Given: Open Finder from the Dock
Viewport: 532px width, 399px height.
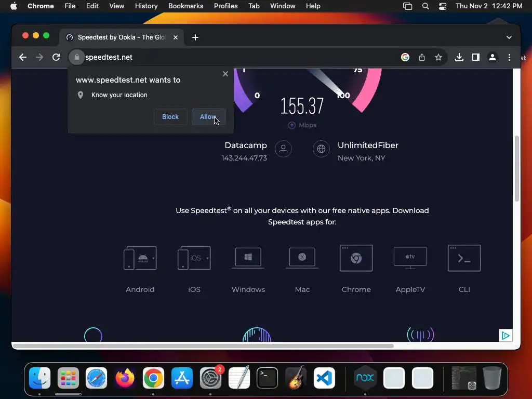Looking at the screenshot, I should [39, 378].
